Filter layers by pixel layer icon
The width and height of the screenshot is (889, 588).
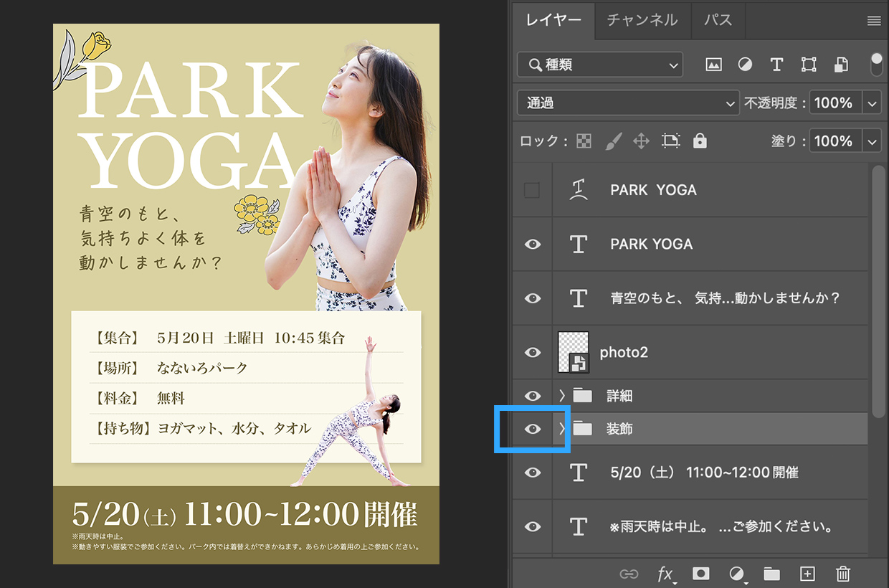click(713, 65)
